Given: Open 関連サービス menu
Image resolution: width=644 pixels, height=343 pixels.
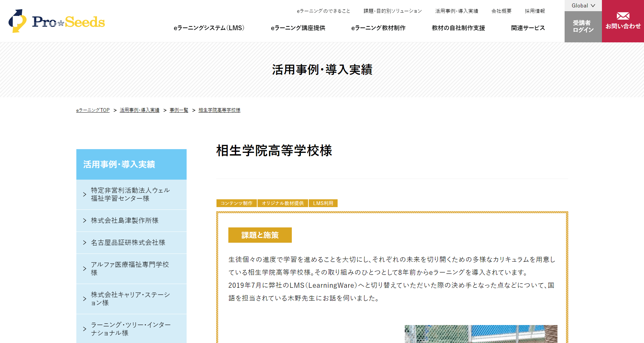Looking at the screenshot, I should point(528,28).
